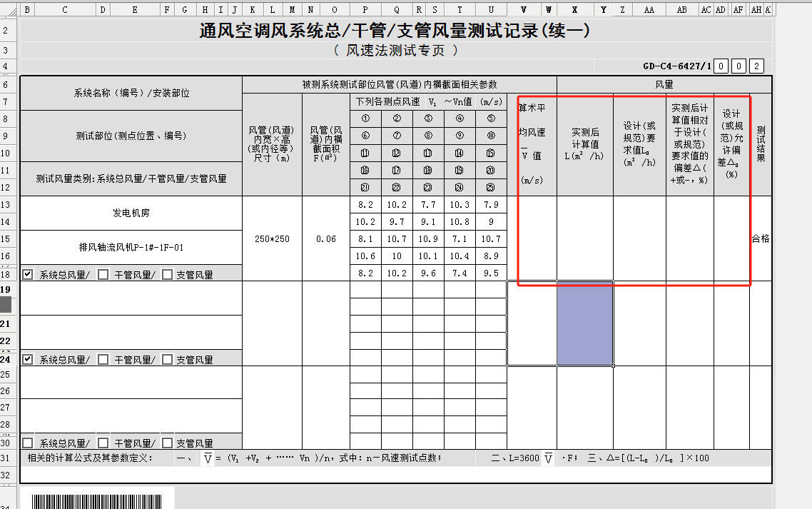Enable 支管风量 checkbox in row 24

167,358
